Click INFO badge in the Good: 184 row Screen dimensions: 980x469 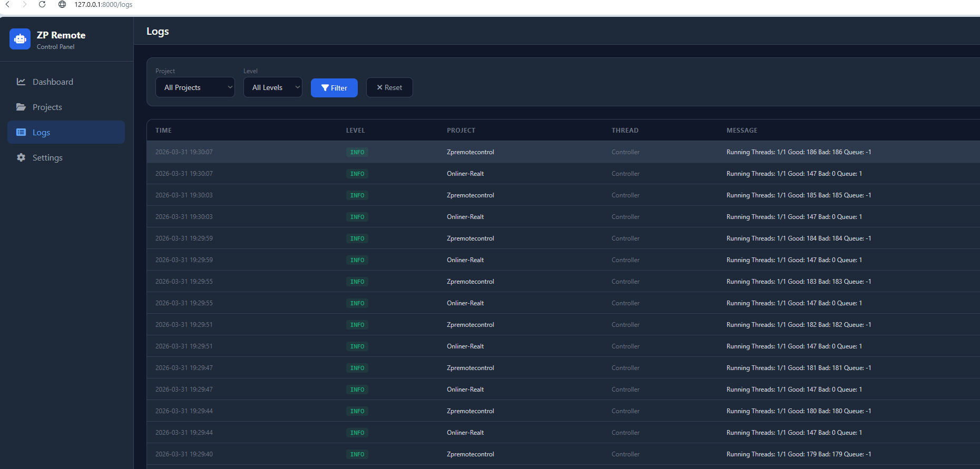357,238
